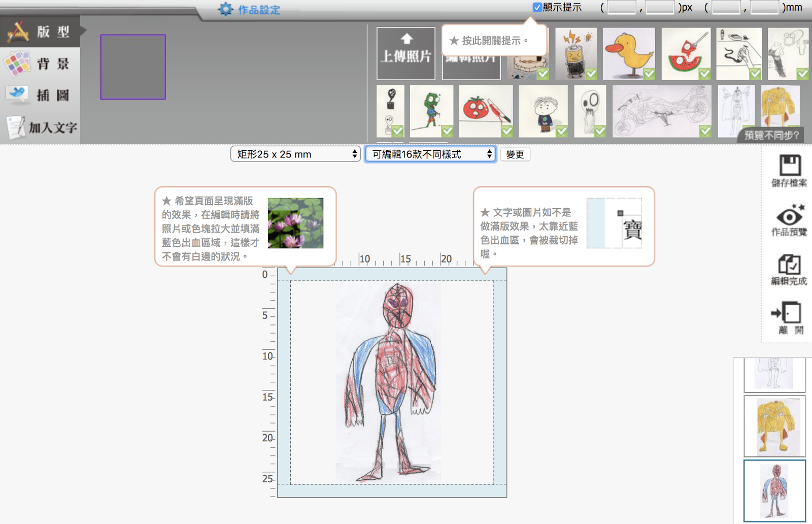Open 作品設定 via the gear icon
This screenshot has width=812, height=524.
tap(225, 9)
